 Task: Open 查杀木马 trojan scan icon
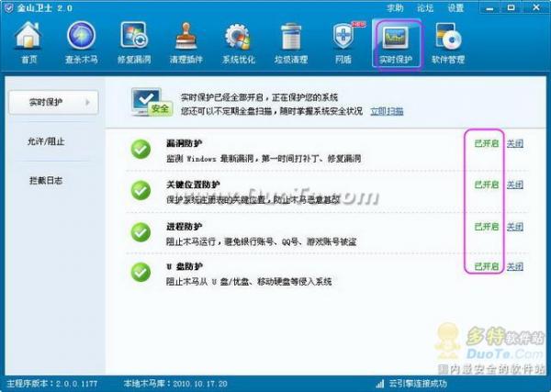click(81, 43)
